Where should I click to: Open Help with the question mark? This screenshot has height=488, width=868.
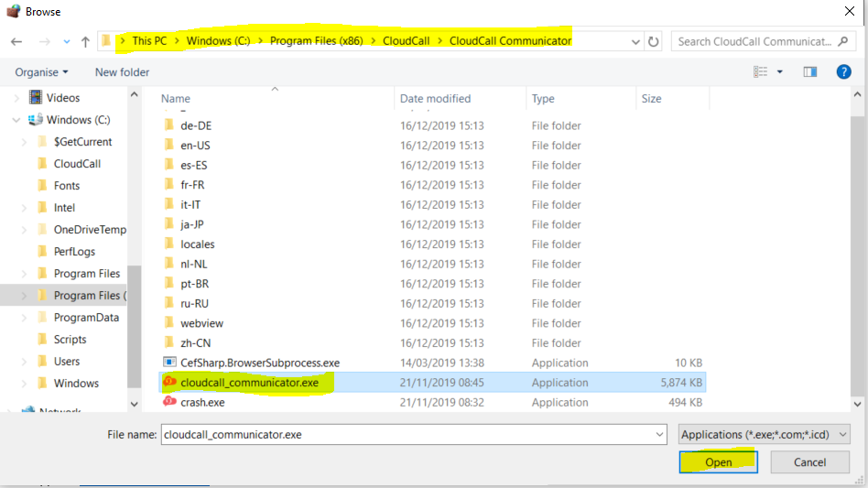(843, 72)
